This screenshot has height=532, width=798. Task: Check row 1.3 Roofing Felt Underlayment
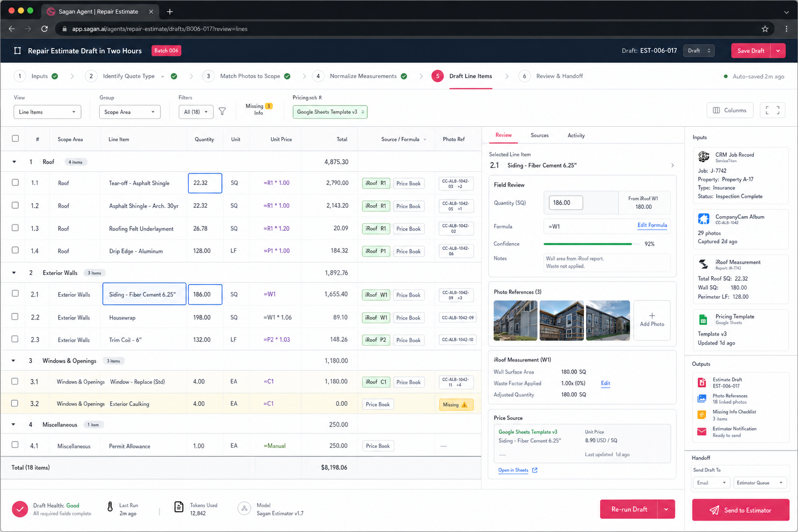tap(15, 228)
